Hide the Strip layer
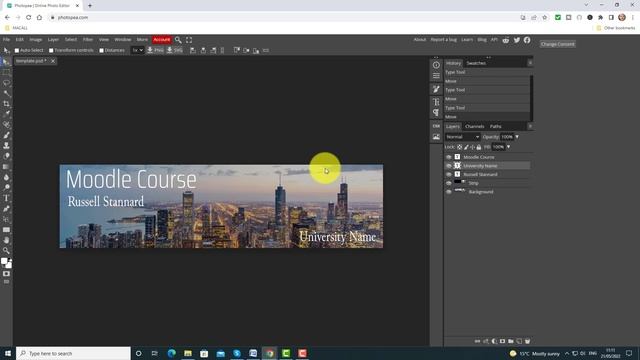 [x=449, y=183]
